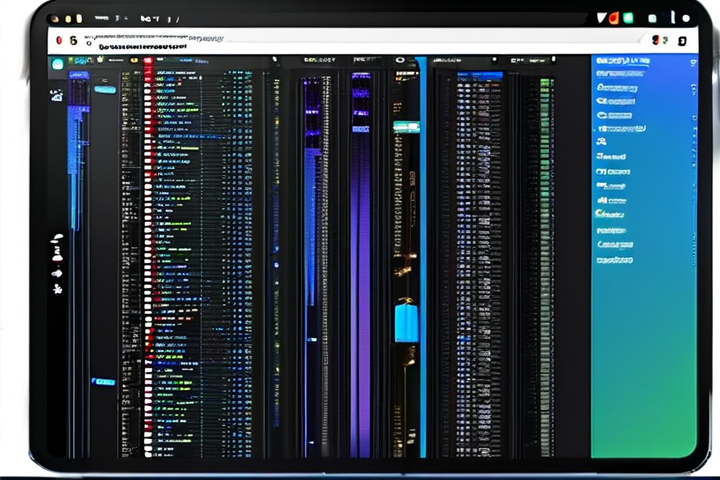Click the dark square icon at address bar's right end
This screenshot has height=480, width=720.
point(682,41)
